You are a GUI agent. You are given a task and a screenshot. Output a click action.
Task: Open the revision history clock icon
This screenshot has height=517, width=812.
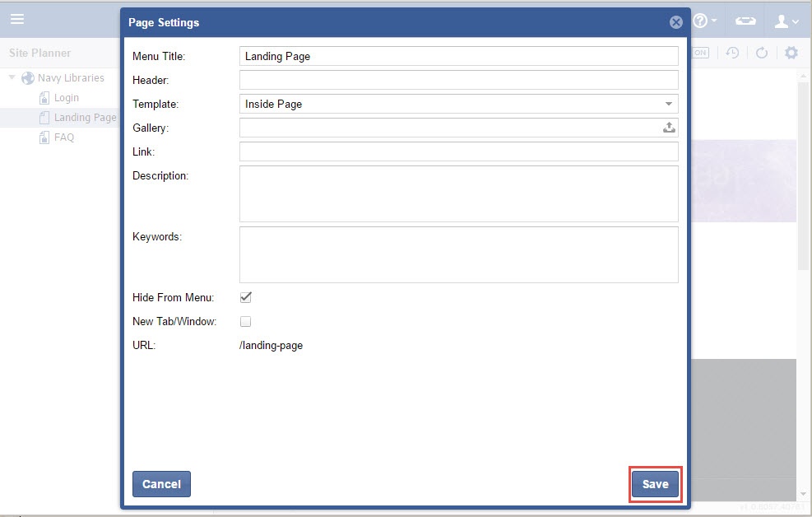731,53
